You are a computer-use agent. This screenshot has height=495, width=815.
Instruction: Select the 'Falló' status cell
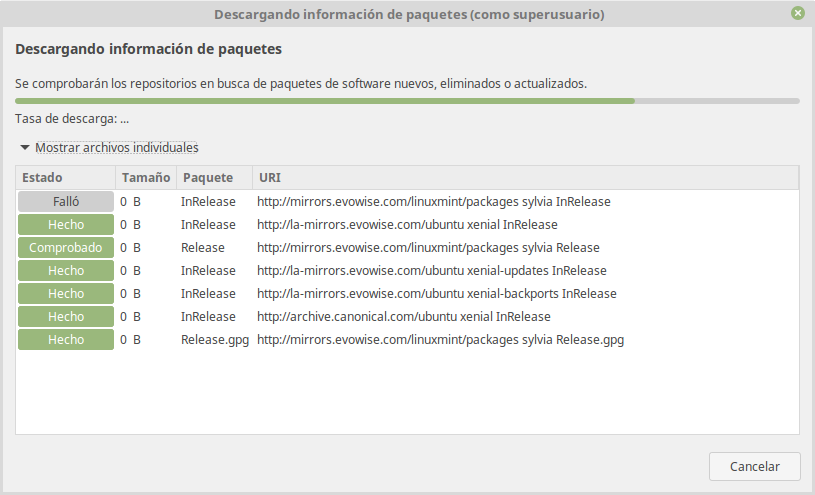pos(66,202)
